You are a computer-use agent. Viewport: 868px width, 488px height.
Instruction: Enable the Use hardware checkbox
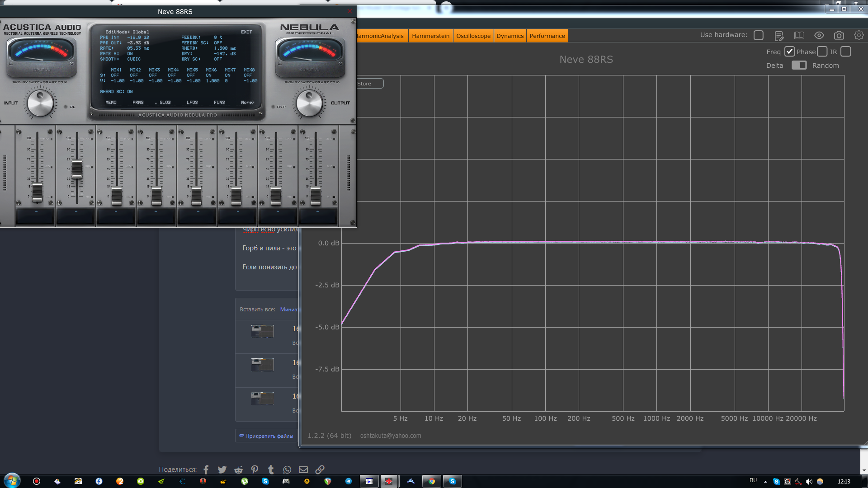point(759,35)
